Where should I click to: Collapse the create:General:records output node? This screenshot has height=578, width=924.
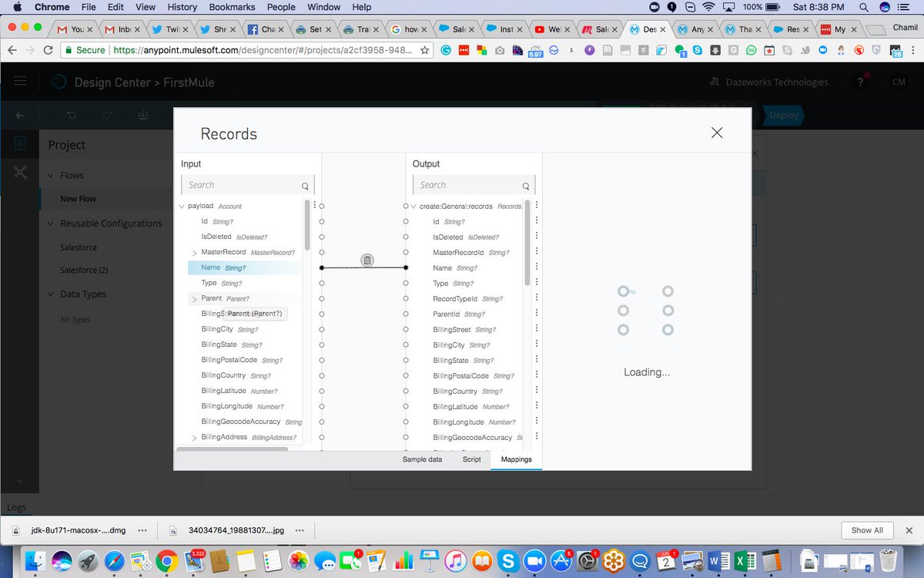[x=413, y=206]
